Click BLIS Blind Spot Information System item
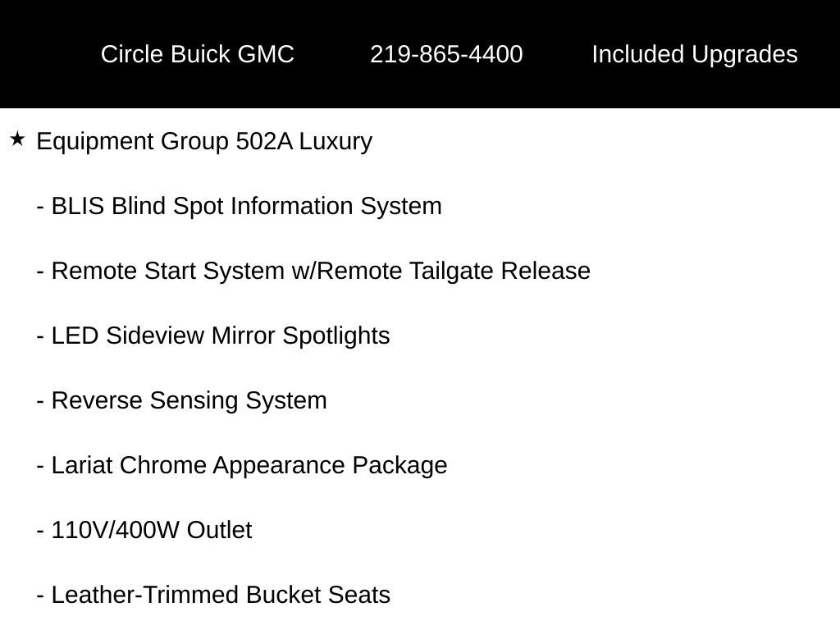This screenshot has height=630, width=840. 239,206
